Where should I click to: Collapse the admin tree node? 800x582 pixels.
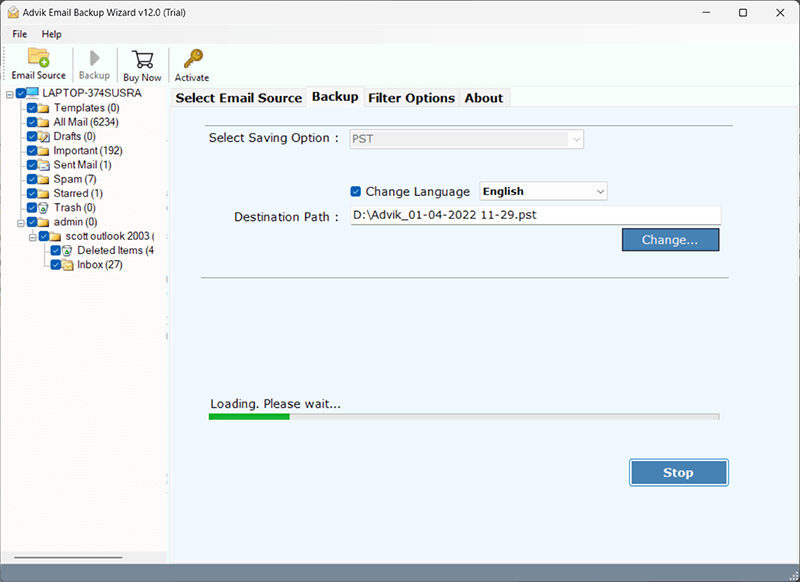20,223
